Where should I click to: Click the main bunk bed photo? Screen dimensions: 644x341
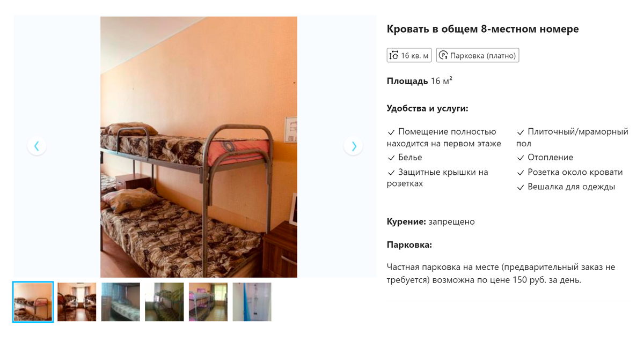click(199, 147)
